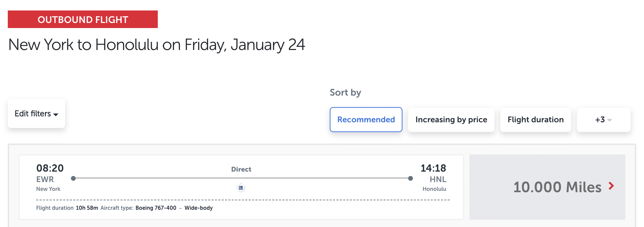Click the Direct flight label
This screenshot has height=227, width=644.
[241, 169]
